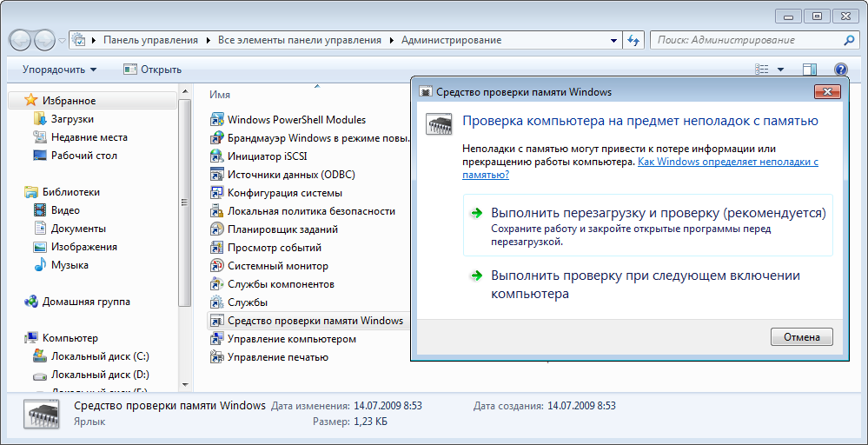Click the Домашняя группа icon

coord(31,302)
